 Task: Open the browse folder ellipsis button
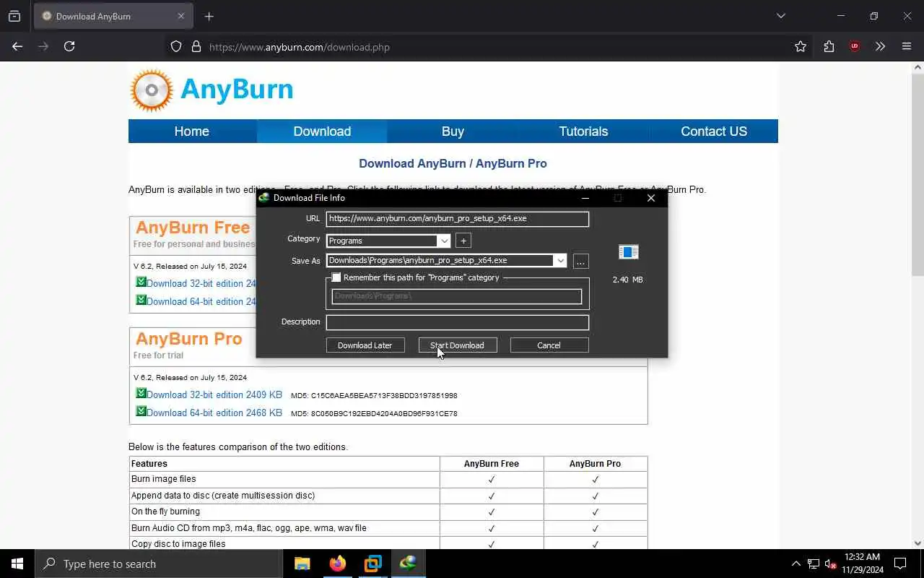580,262
